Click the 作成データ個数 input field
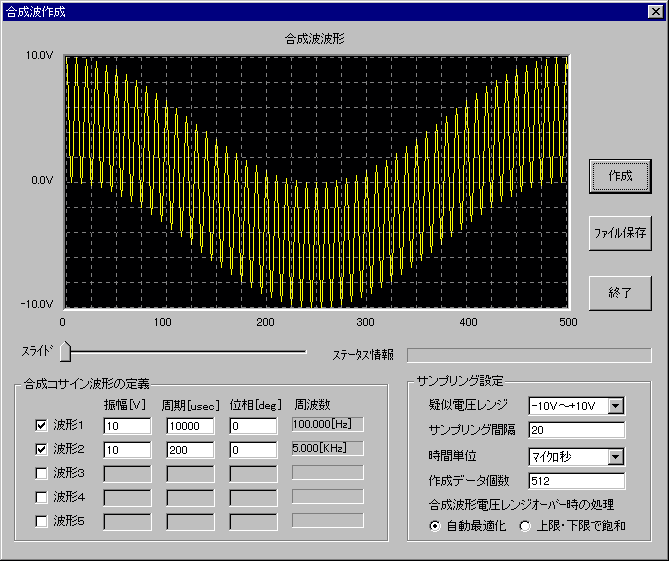669x561 pixels. pos(577,481)
